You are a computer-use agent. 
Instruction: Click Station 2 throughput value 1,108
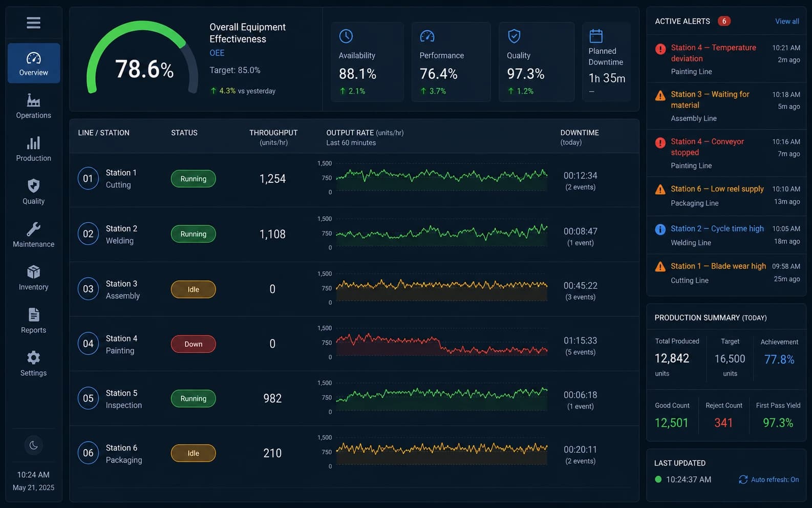pyautogui.click(x=272, y=234)
